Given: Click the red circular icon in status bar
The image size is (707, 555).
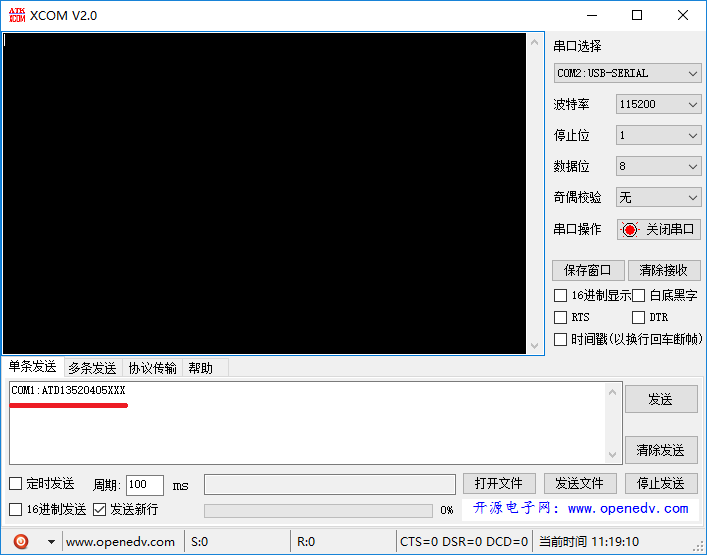Looking at the screenshot, I should coord(21,541).
